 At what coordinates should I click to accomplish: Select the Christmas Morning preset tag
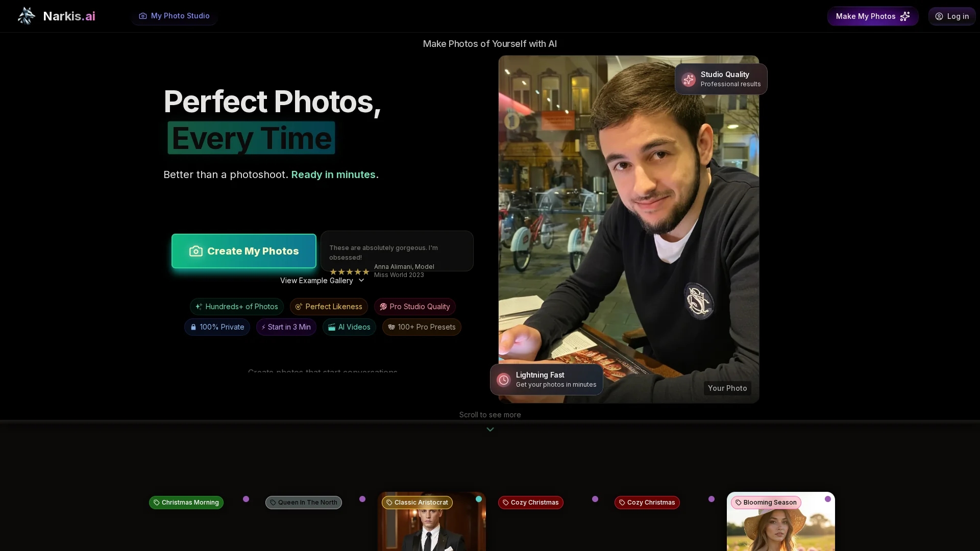(x=186, y=503)
